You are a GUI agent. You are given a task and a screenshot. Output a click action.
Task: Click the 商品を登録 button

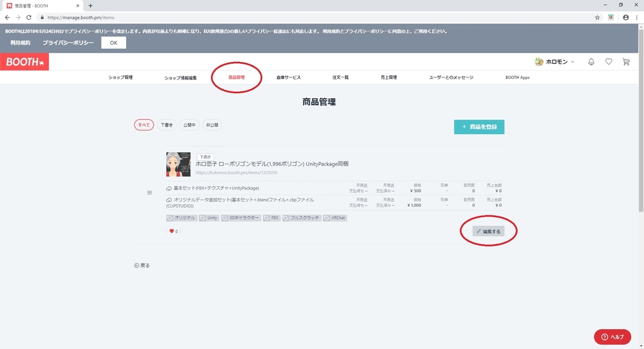(x=479, y=127)
